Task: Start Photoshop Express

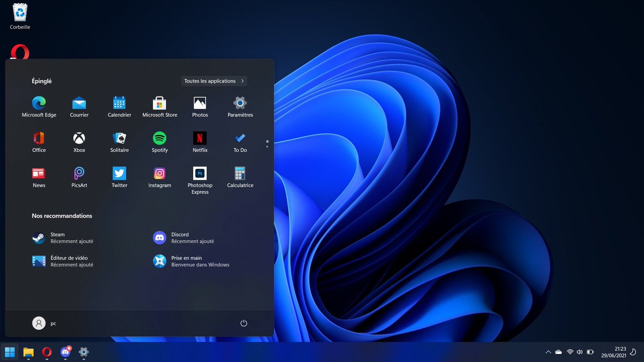Action: coord(200,174)
